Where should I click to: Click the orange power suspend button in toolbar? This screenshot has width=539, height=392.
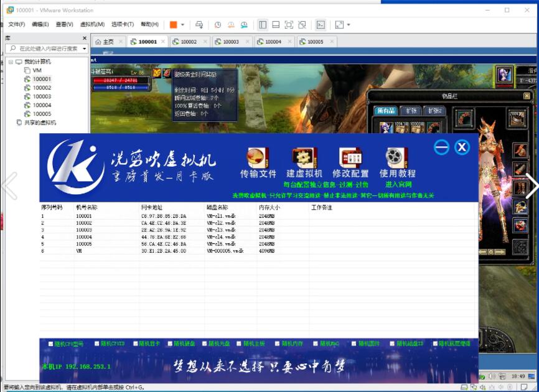(173, 24)
